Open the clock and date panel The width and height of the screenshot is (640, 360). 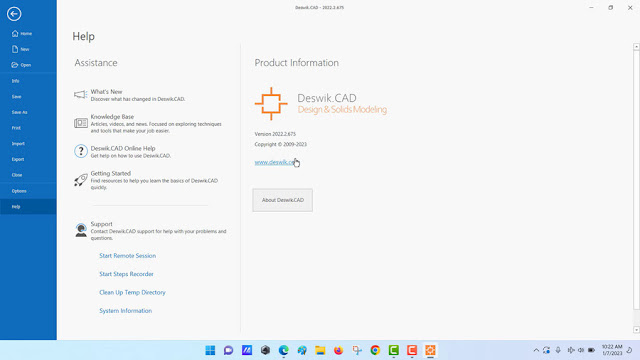[x=612, y=350]
